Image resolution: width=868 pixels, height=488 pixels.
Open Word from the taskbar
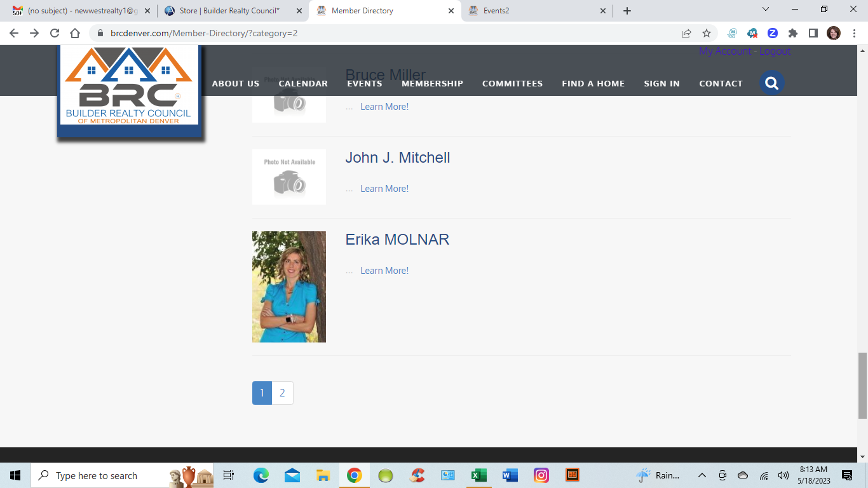pyautogui.click(x=510, y=475)
